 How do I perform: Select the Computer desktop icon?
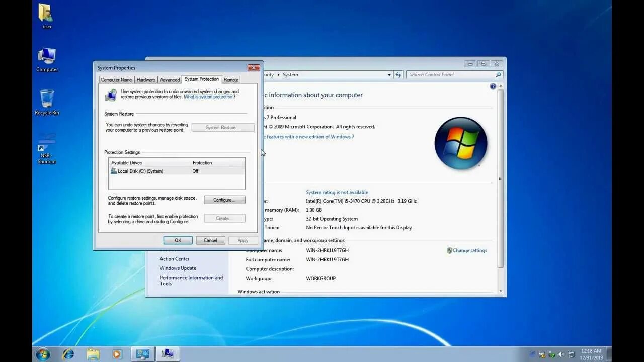click(x=47, y=60)
